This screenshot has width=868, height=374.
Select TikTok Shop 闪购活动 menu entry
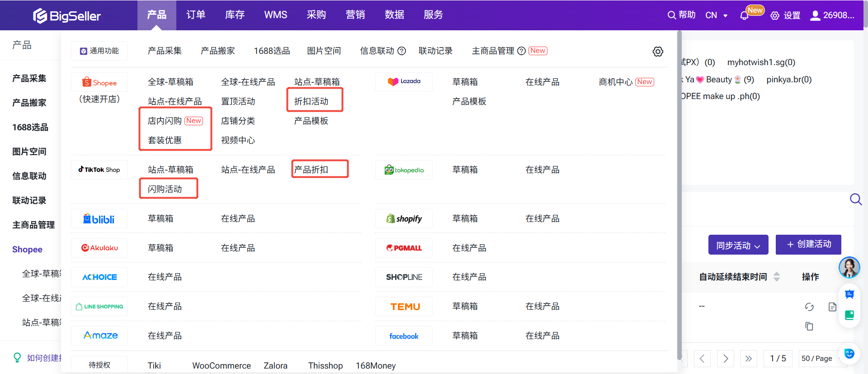point(165,189)
